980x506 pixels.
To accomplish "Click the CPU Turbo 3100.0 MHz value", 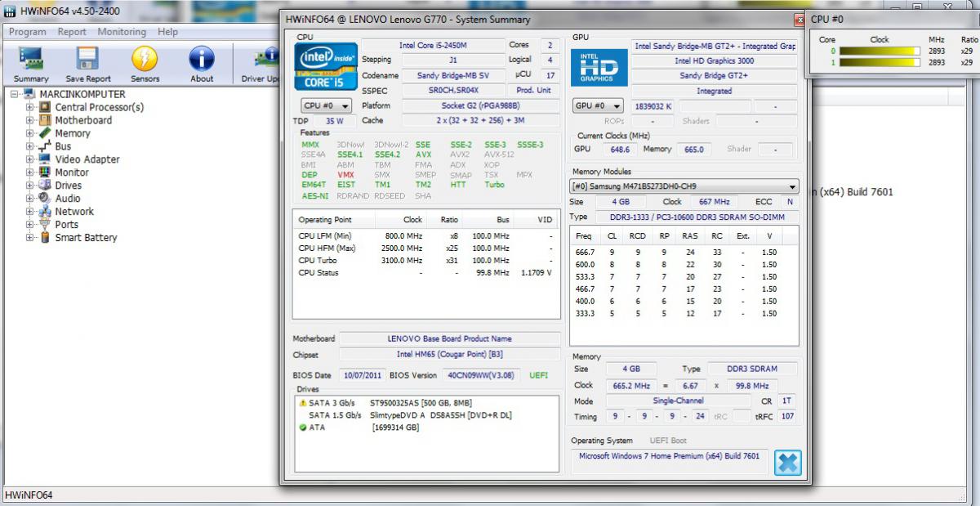I will (x=403, y=261).
